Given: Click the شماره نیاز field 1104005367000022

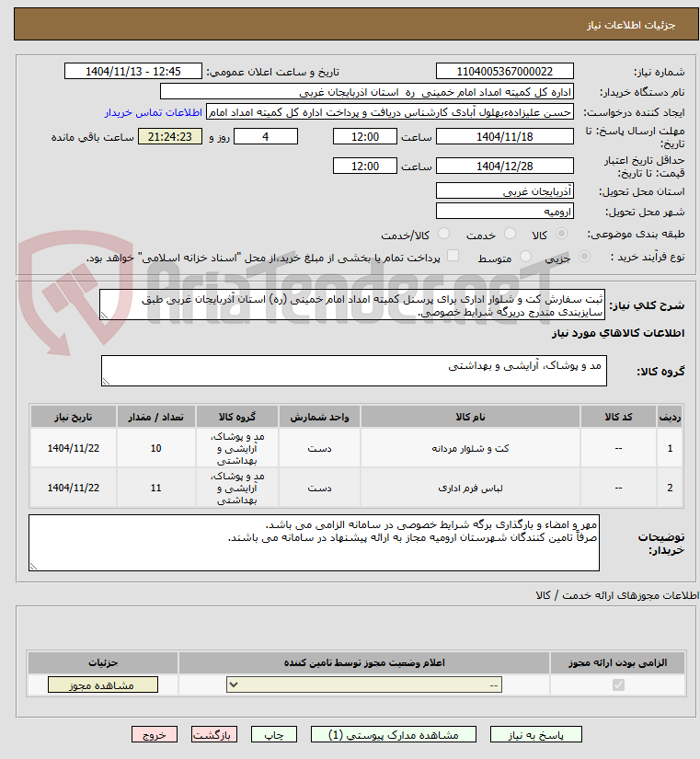Looking at the screenshot, I should [x=504, y=71].
